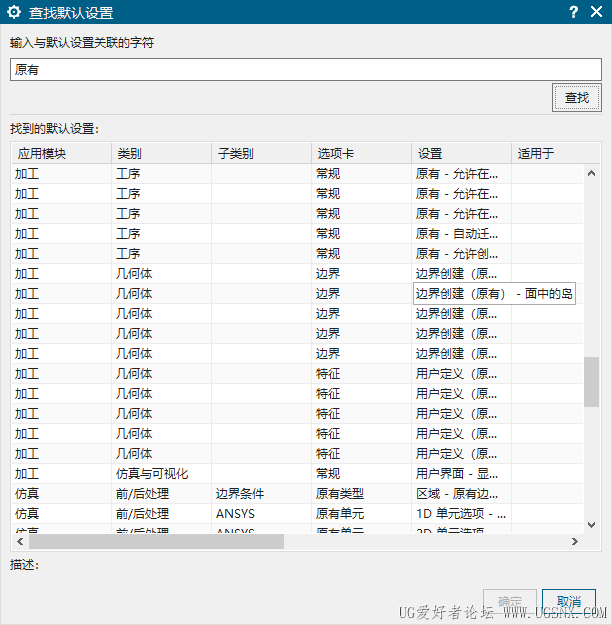Click the horizontal scrollbar right arrow
The height and width of the screenshot is (625, 612).
[x=574, y=541]
